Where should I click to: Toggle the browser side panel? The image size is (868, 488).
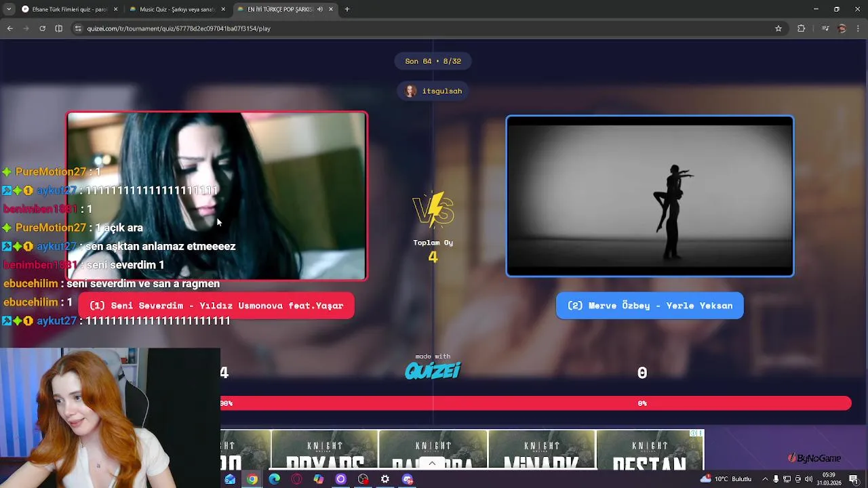[x=58, y=28]
